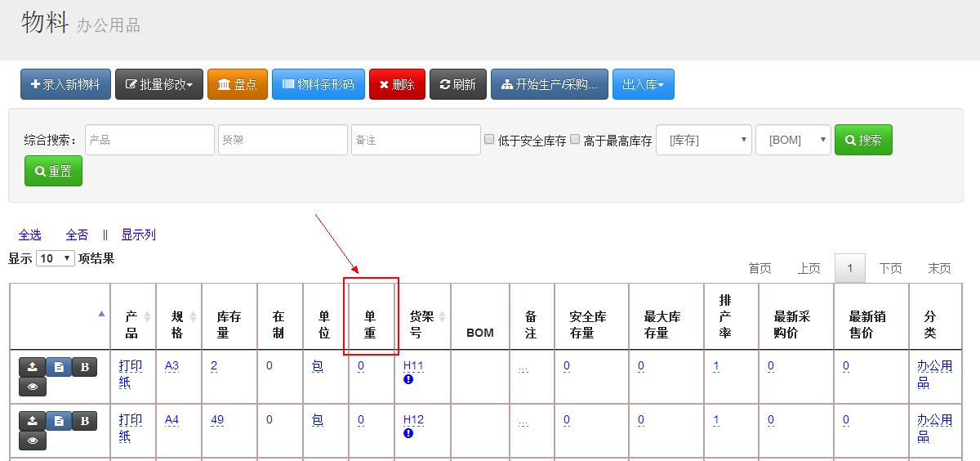The image size is (980, 461).
Task: Click the 盘点 inventory count button
Action: 238,84
